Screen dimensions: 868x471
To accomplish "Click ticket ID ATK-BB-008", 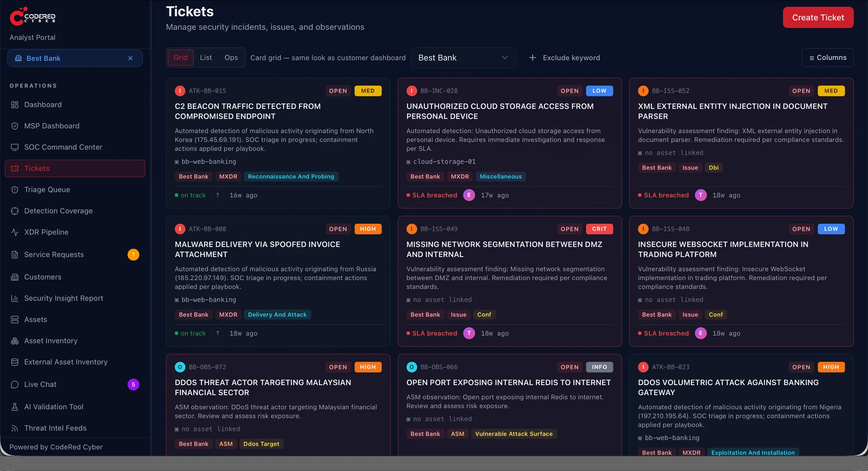I will (207, 229).
